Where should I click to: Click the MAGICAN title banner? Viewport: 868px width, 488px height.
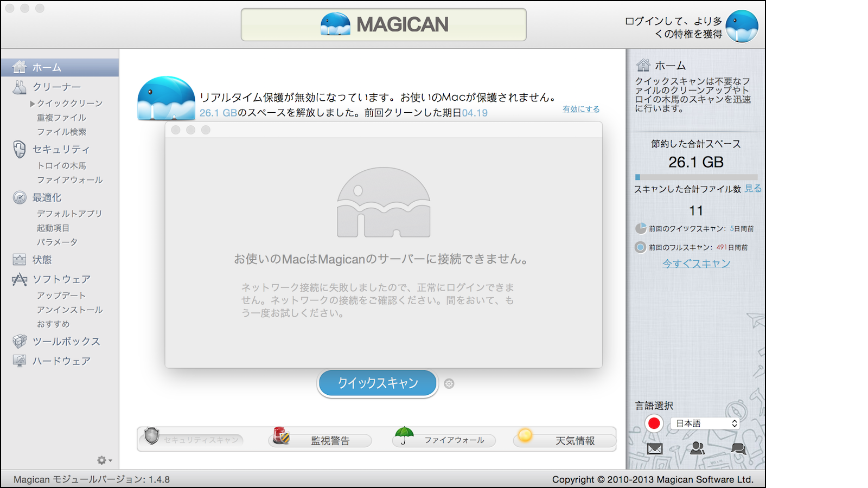[384, 24]
